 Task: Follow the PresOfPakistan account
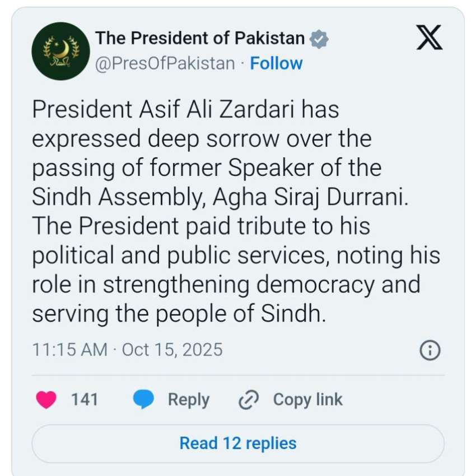(276, 63)
